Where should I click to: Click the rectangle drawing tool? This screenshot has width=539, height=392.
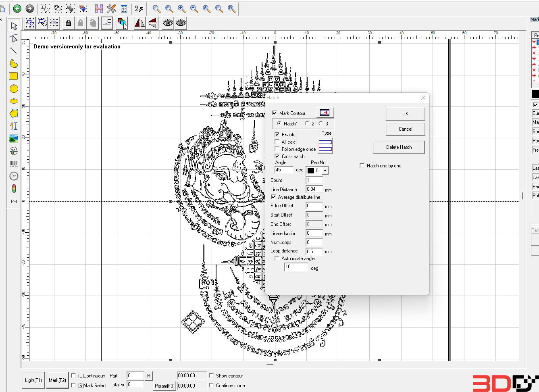click(14, 76)
